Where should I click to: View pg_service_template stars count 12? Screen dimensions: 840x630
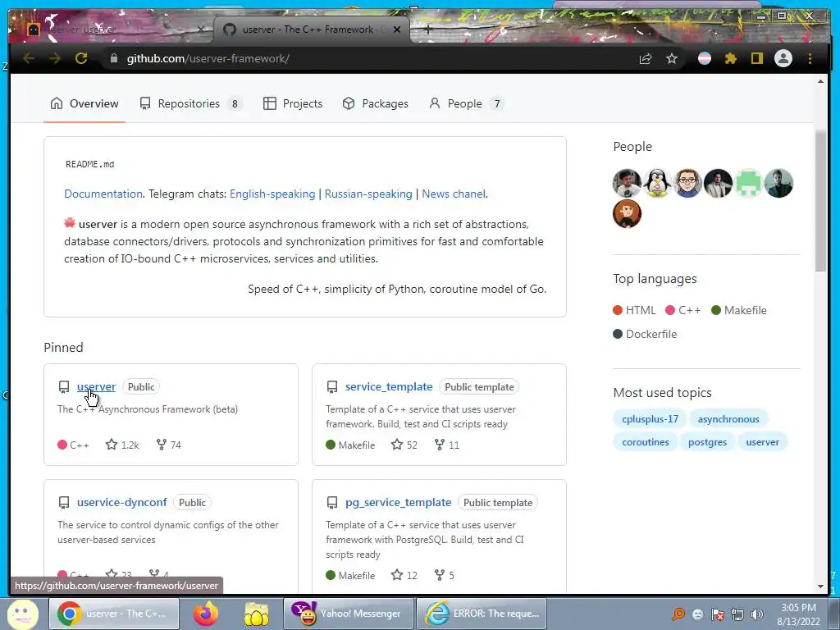[x=404, y=575]
